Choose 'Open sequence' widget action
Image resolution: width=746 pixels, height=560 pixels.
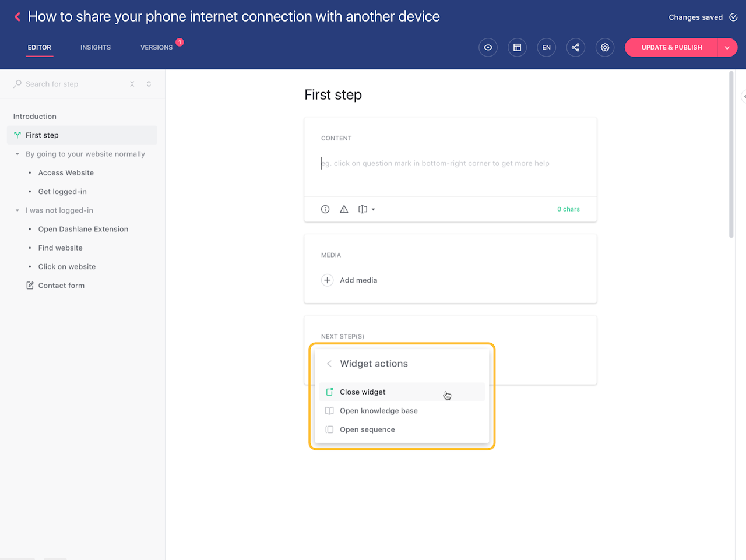(367, 429)
